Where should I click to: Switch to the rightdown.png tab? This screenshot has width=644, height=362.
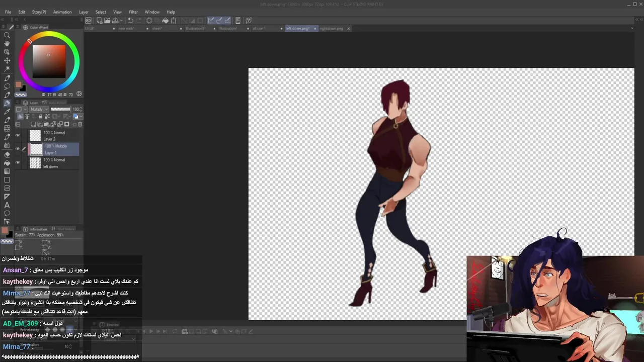331,29
